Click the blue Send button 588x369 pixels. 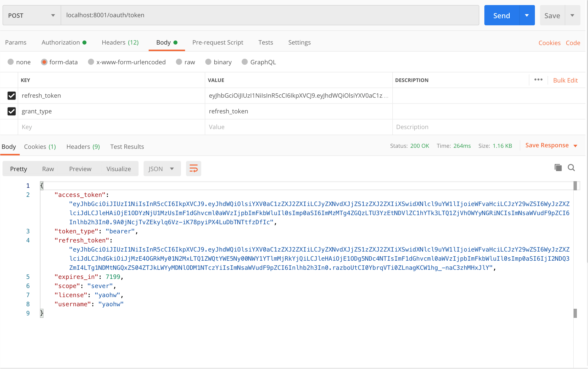[x=502, y=15]
